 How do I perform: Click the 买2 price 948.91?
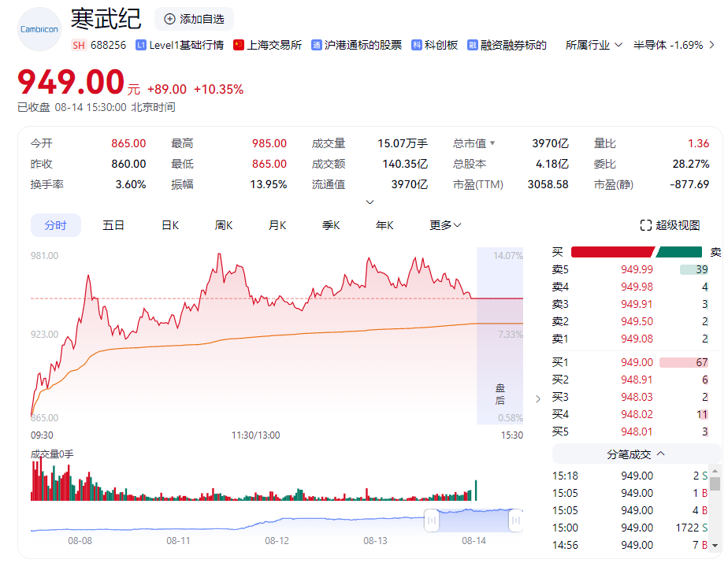[637, 380]
